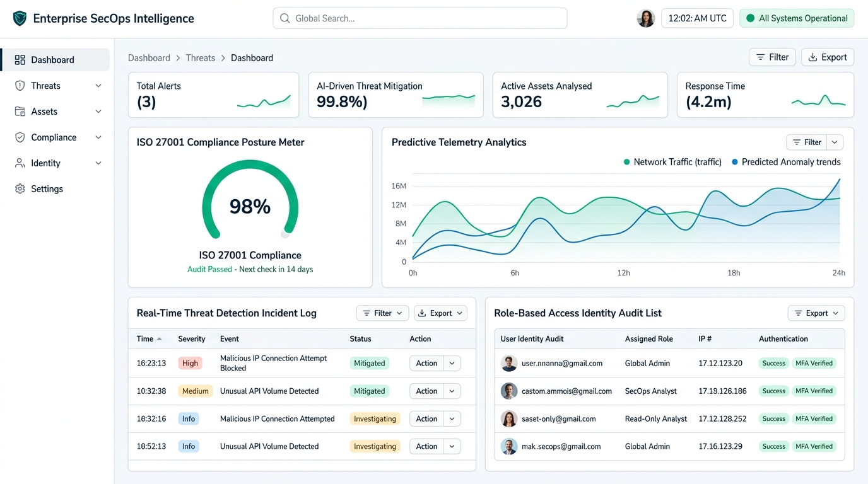Open Settings in the sidebar menu
This screenshot has height=484, width=868.
55,189
